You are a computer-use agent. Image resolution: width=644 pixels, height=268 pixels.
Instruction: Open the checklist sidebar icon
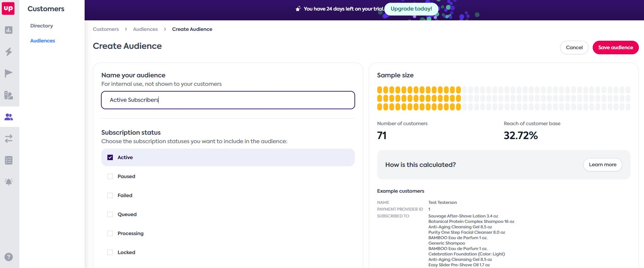(x=9, y=160)
